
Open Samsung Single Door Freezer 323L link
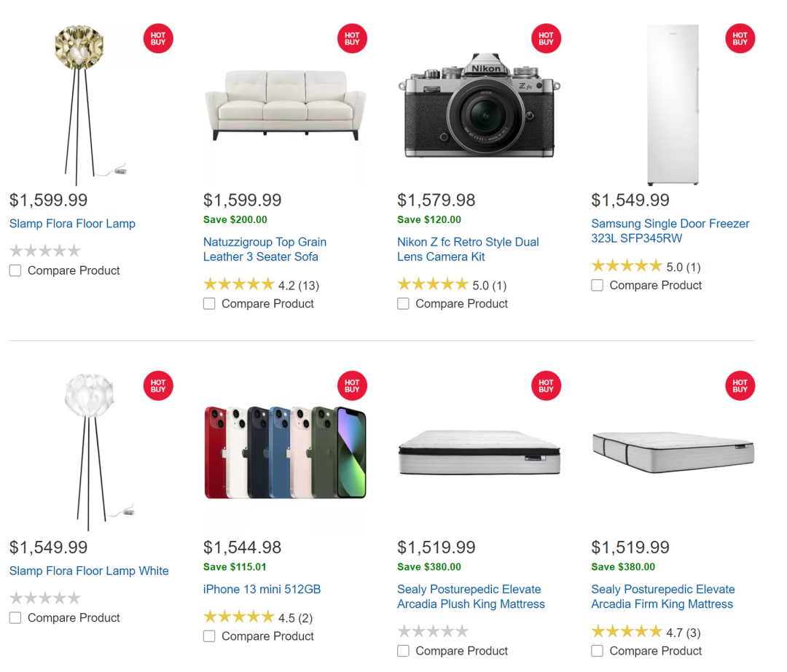pos(670,231)
